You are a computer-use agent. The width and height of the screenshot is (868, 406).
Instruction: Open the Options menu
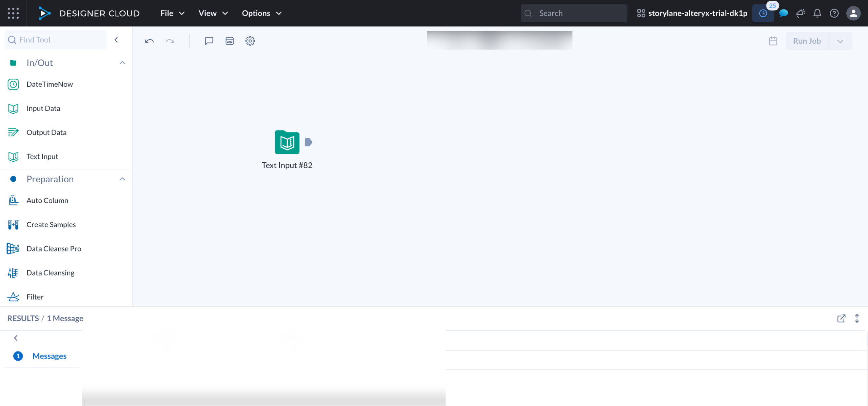[x=261, y=13]
